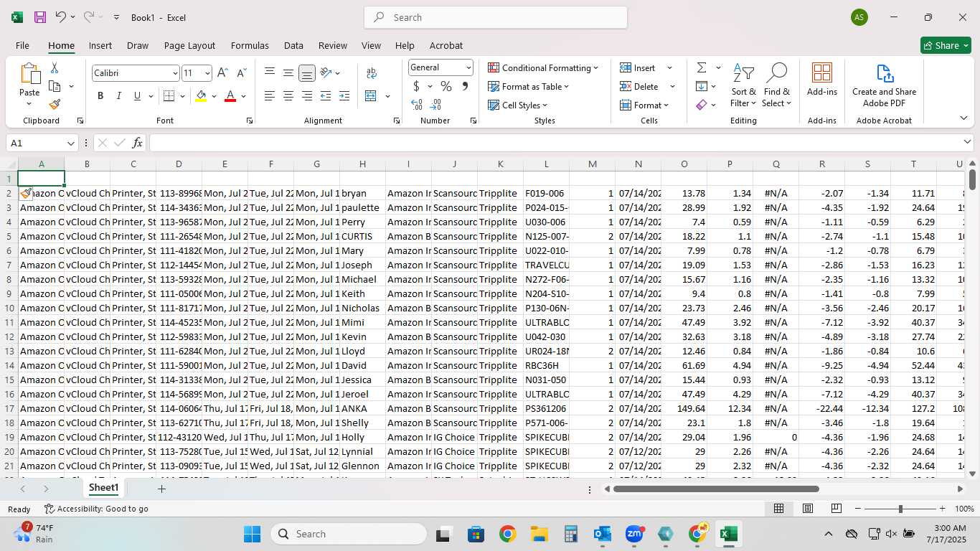Apply red font color swatch
Screen dimensions: 980x551
tap(230, 96)
